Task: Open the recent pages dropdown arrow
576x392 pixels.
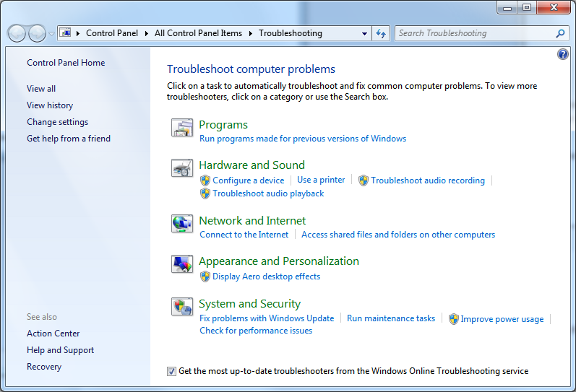Action: click(51, 34)
